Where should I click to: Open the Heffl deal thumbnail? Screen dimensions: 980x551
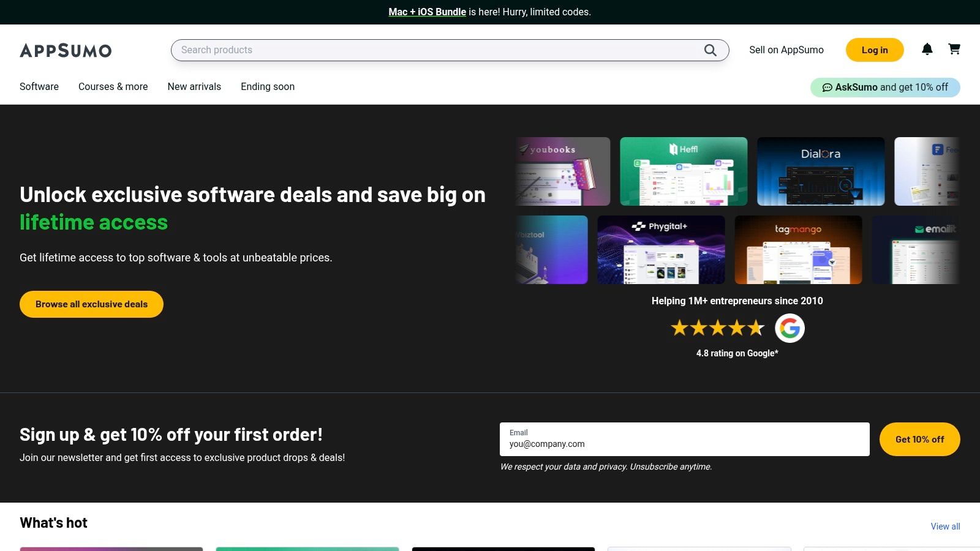(x=684, y=171)
